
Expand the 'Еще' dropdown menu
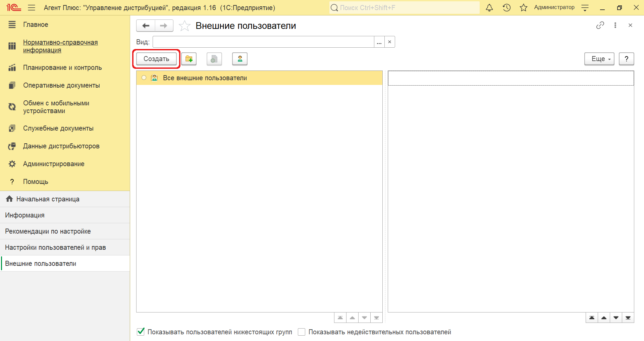[x=599, y=59]
